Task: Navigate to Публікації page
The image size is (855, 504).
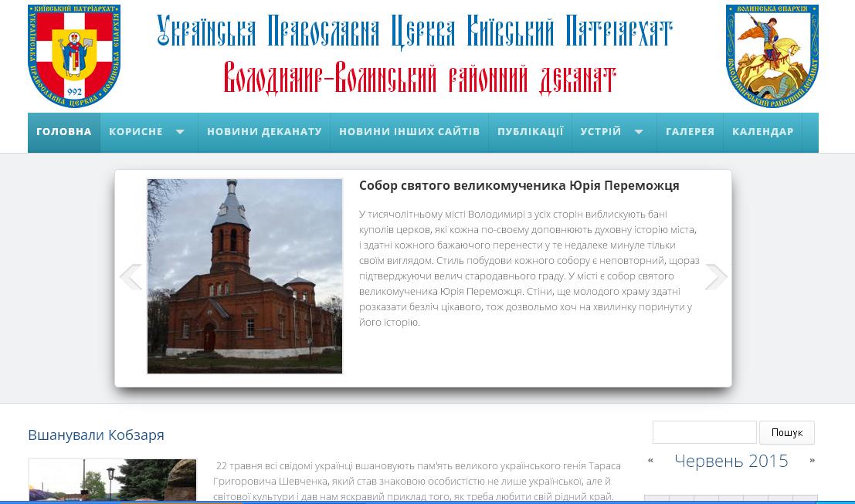Action: pyautogui.click(x=530, y=132)
